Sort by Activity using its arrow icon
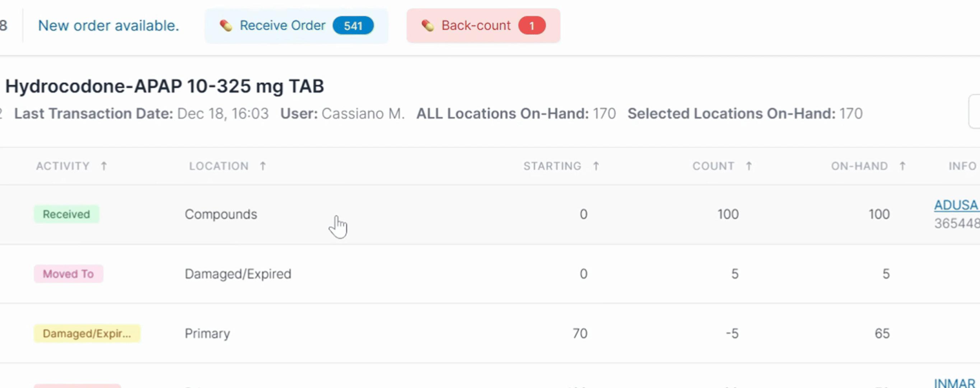Screen dimensions: 980x388 (104, 166)
